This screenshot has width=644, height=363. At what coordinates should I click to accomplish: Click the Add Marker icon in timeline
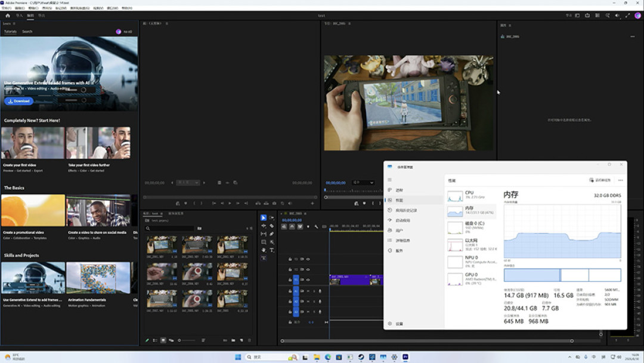point(308,226)
